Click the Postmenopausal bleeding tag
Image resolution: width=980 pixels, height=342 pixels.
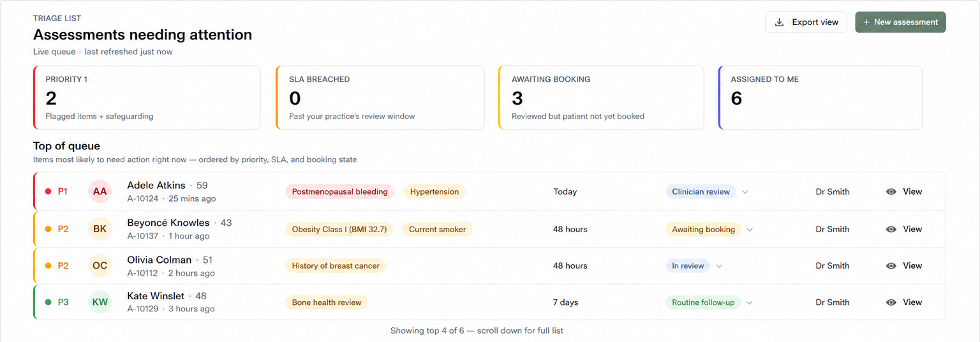(339, 191)
